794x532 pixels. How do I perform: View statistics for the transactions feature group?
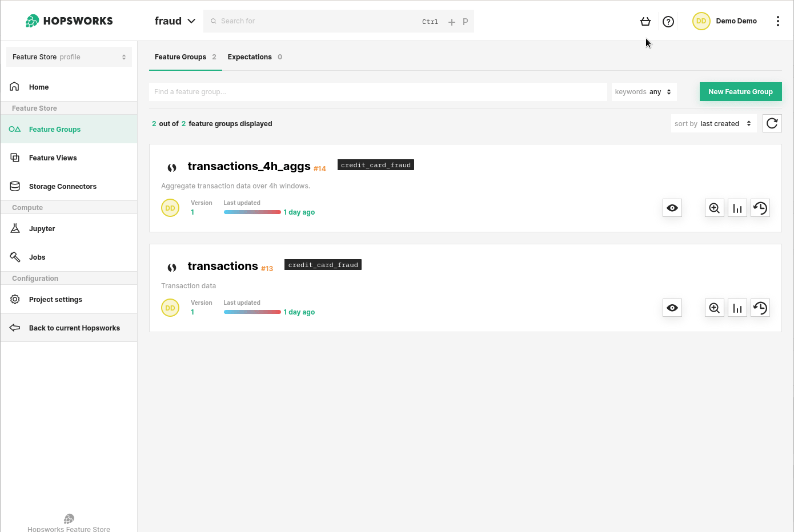coord(737,308)
